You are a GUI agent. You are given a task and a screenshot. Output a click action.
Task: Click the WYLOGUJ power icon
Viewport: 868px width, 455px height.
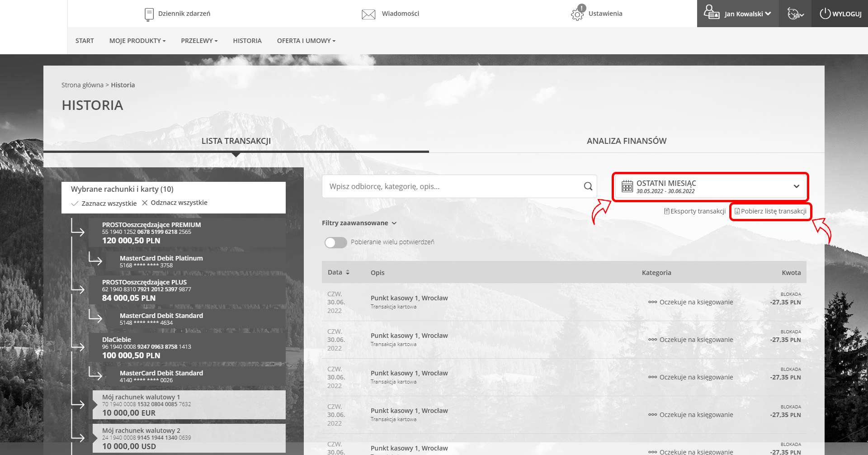click(x=825, y=14)
